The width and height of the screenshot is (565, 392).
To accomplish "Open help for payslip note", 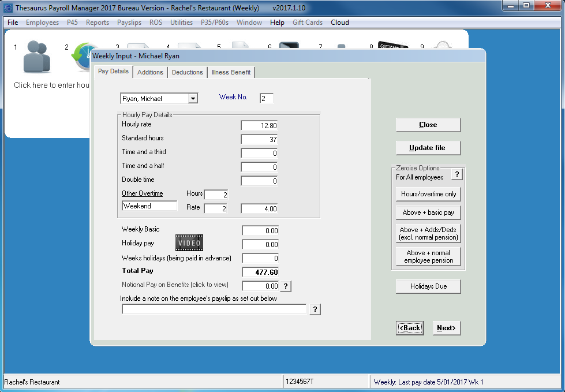I will coord(315,309).
